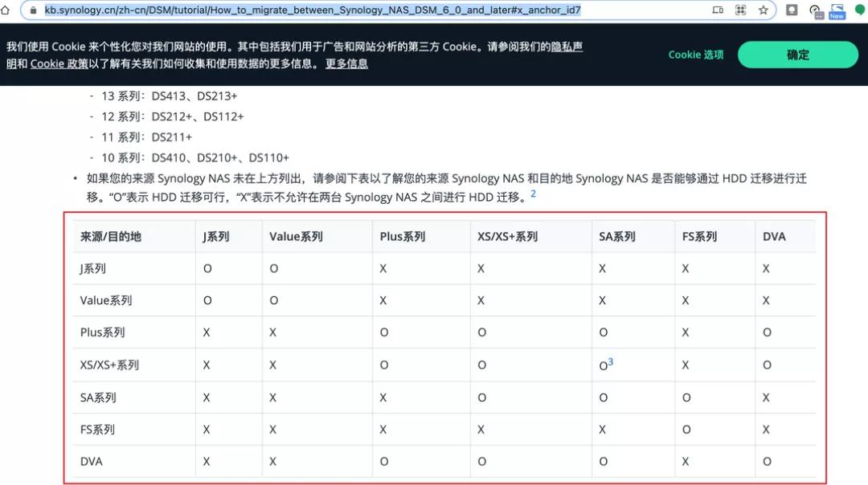The height and width of the screenshot is (485, 868).
Task: Click the superscript 3 link in the XS/XS+ row
Action: point(611,361)
